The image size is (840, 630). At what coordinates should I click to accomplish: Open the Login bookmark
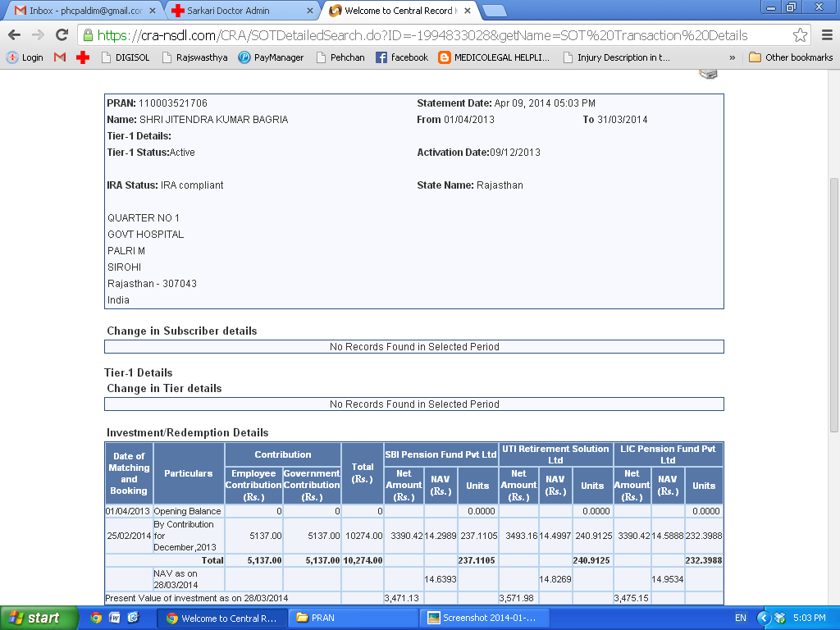tap(25, 57)
